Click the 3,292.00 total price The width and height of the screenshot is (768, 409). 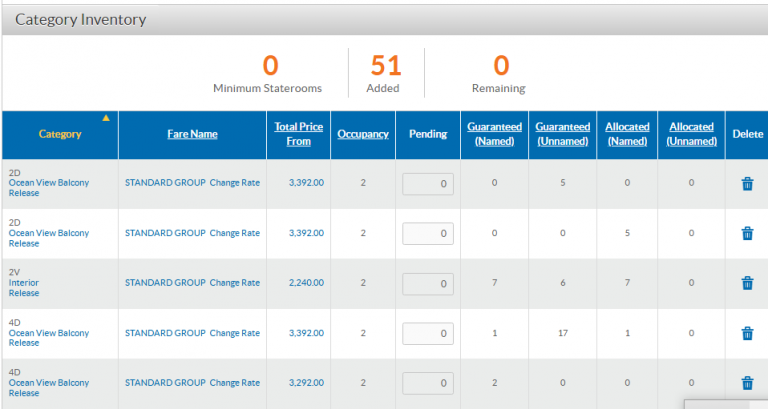click(x=306, y=383)
